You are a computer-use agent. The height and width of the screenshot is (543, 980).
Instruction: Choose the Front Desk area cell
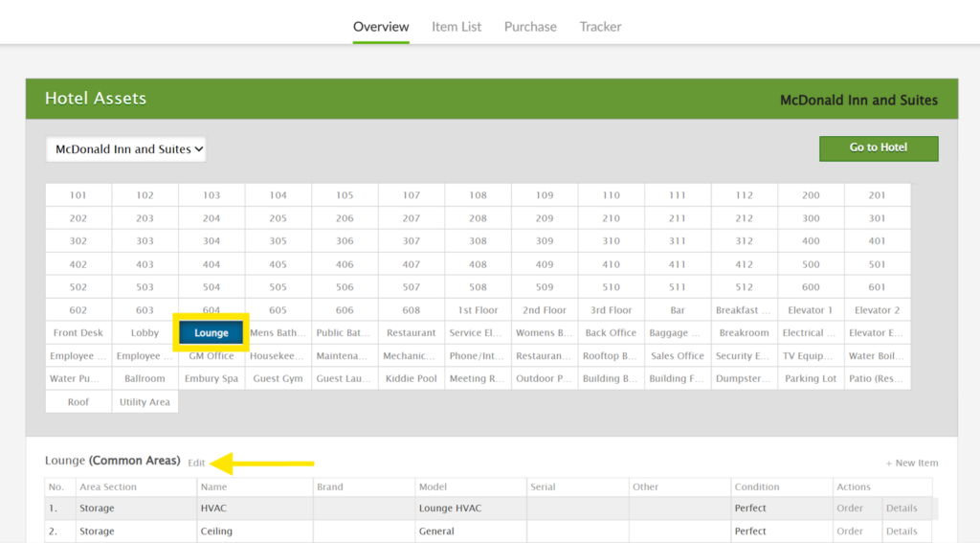78,333
